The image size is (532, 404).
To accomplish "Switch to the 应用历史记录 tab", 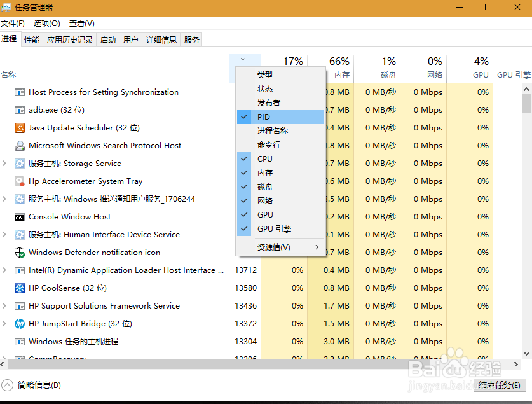I will [x=70, y=39].
